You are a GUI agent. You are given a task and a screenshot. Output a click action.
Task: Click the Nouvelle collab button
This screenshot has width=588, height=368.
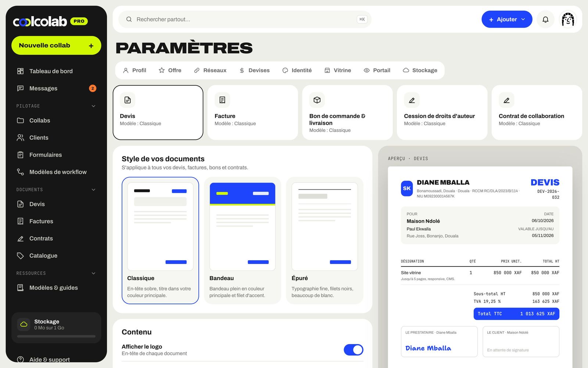point(56,45)
